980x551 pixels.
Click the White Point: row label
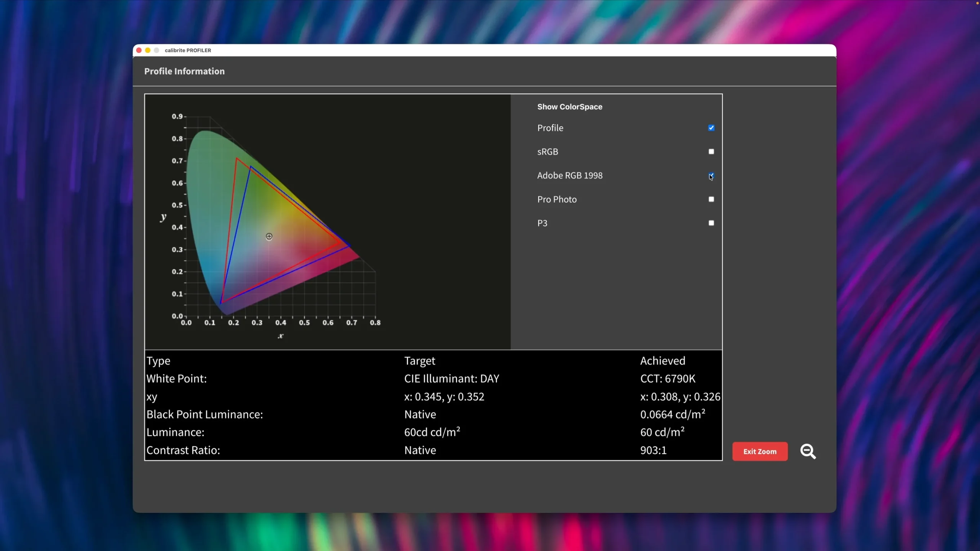pos(176,379)
